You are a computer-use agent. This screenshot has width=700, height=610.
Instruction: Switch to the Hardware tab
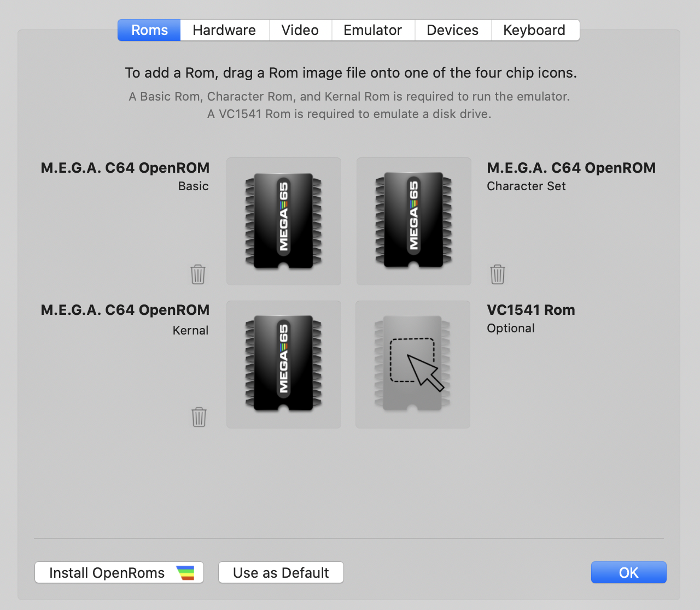pos(224,30)
